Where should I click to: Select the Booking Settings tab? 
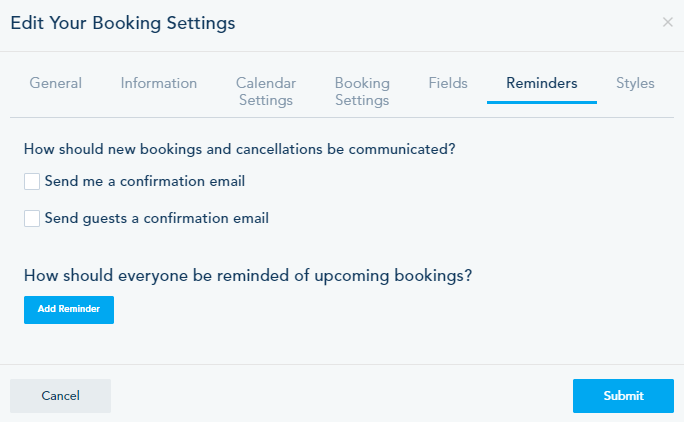coord(362,92)
